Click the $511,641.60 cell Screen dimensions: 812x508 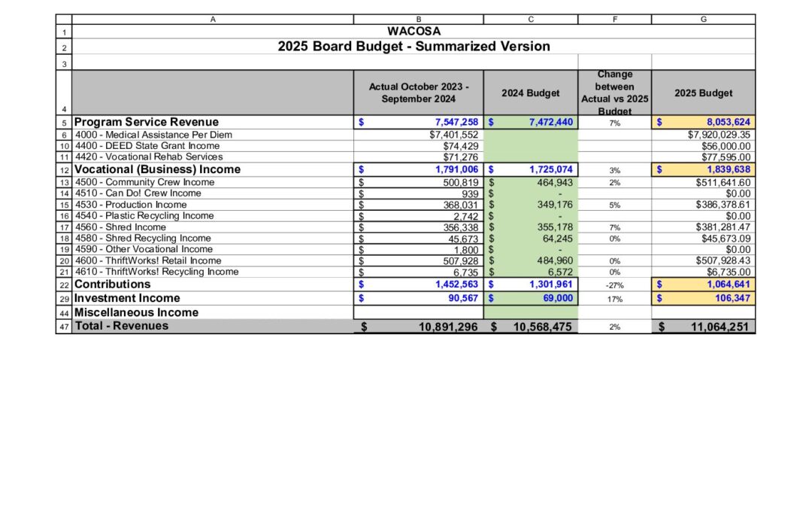[x=703, y=182]
